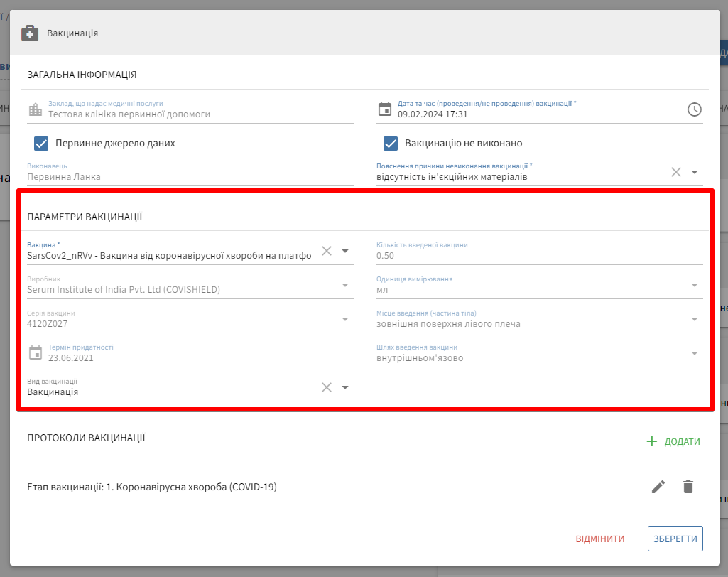Open Місце введення body part dropdown
The image size is (728, 577).
pyautogui.click(x=695, y=319)
